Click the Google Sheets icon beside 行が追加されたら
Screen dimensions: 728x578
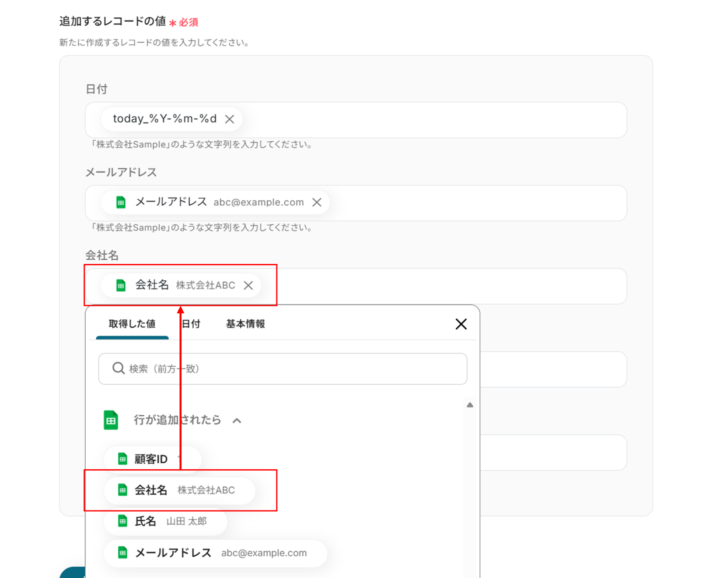pos(111,420)
